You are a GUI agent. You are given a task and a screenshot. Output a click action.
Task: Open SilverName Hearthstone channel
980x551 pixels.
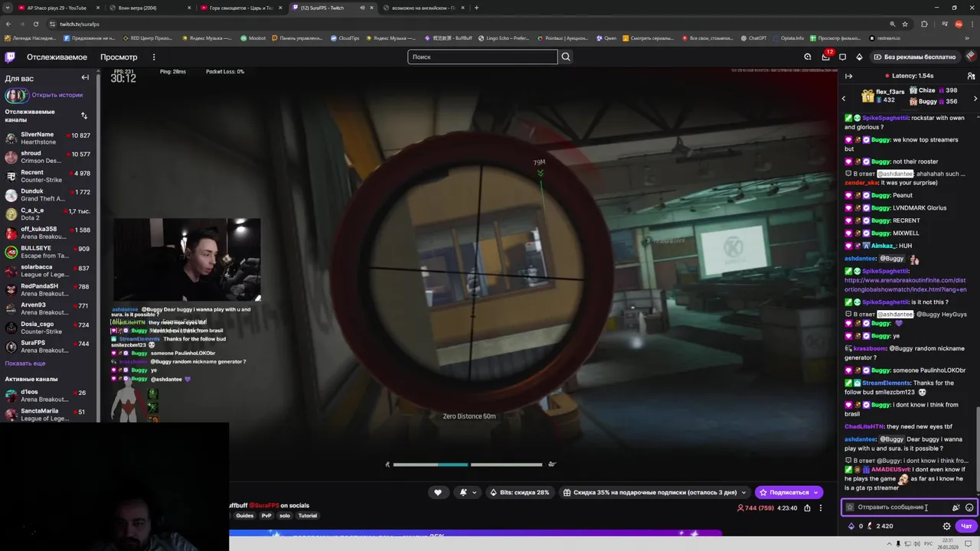(x=47, y=138)
